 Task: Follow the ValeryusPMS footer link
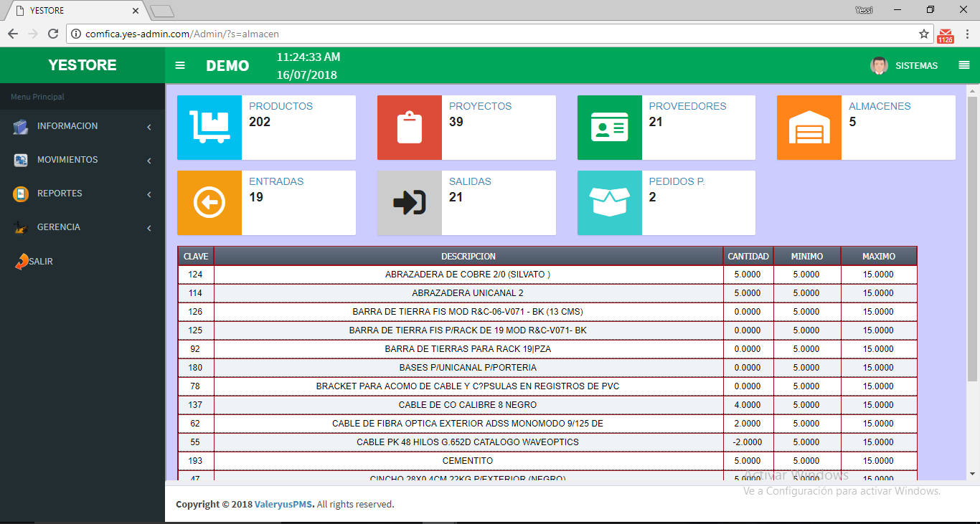coord(284,505)
